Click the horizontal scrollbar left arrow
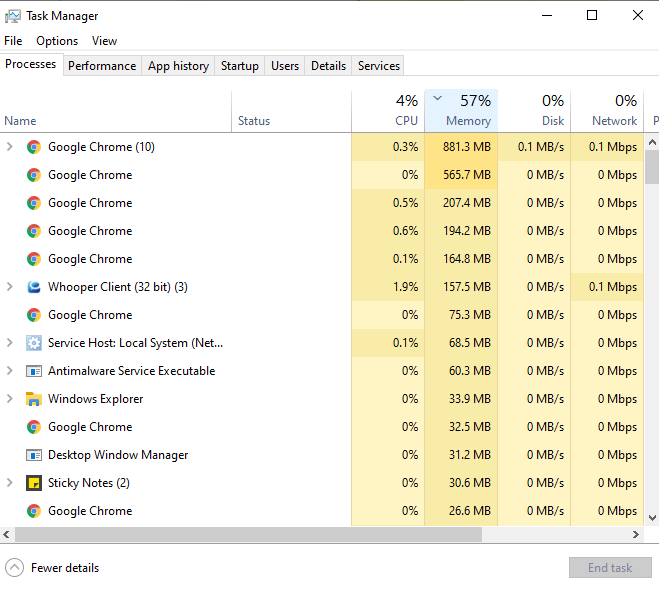This screenshot has width=659, height=590. pos(6,535)
